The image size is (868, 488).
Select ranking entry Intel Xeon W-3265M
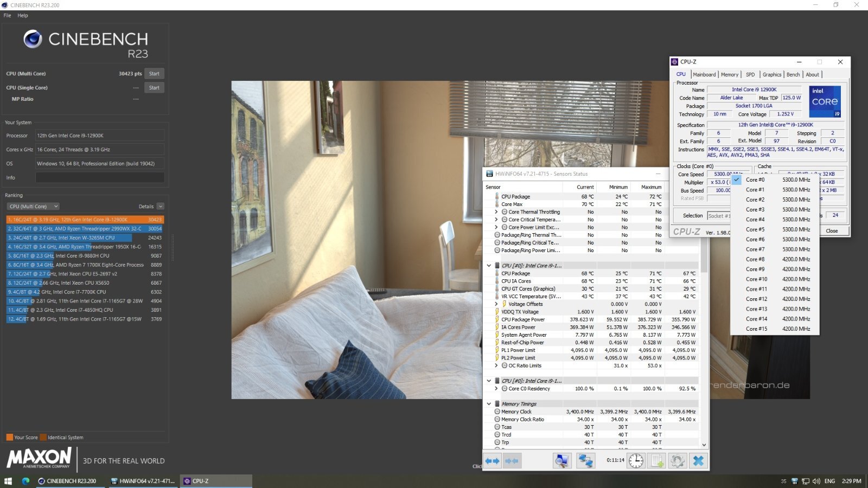pyautogui.click(x=85, y=237)
